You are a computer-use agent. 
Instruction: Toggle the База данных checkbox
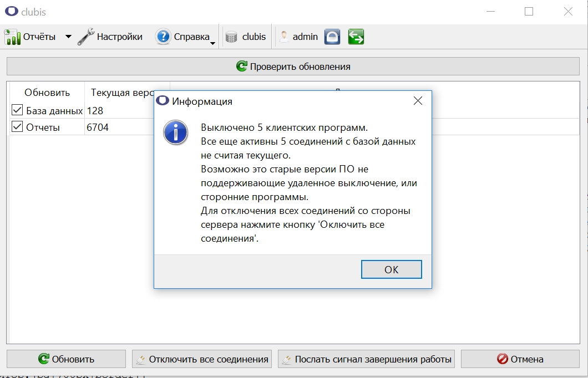[17, 110]
